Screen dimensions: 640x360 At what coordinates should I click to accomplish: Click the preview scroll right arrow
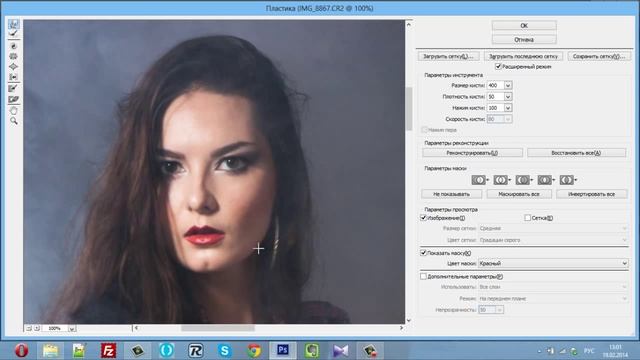coord(401,328)
